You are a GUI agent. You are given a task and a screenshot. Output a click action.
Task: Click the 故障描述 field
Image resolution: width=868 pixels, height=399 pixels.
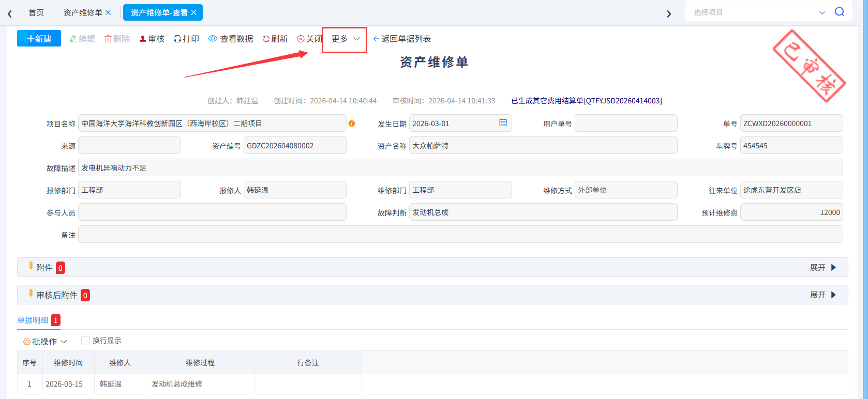click(460, 168)
